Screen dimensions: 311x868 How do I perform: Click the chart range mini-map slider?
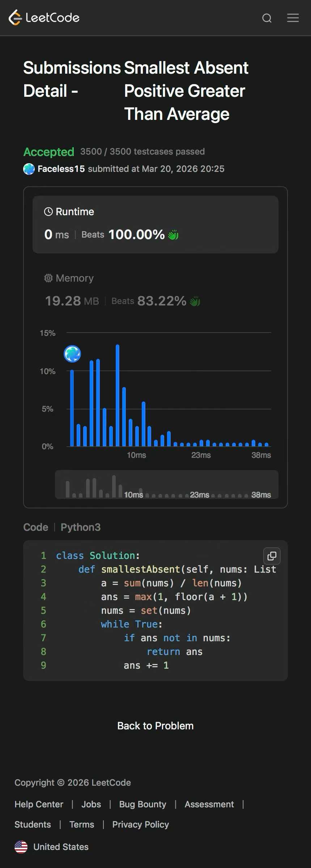pos(166,485)
